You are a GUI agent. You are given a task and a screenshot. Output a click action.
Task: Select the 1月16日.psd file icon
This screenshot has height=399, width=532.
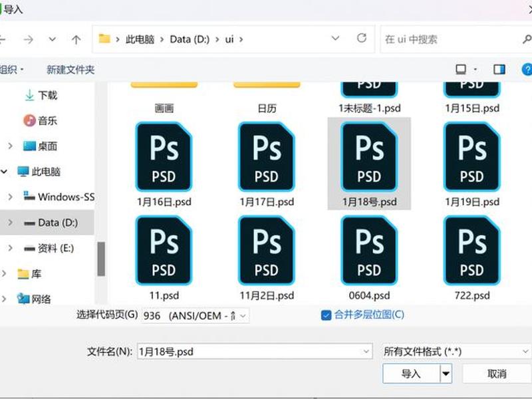(x=164, y=157)
